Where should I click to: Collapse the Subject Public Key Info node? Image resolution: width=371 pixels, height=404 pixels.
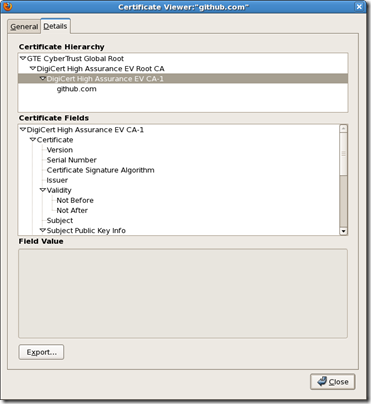[43, 230]
